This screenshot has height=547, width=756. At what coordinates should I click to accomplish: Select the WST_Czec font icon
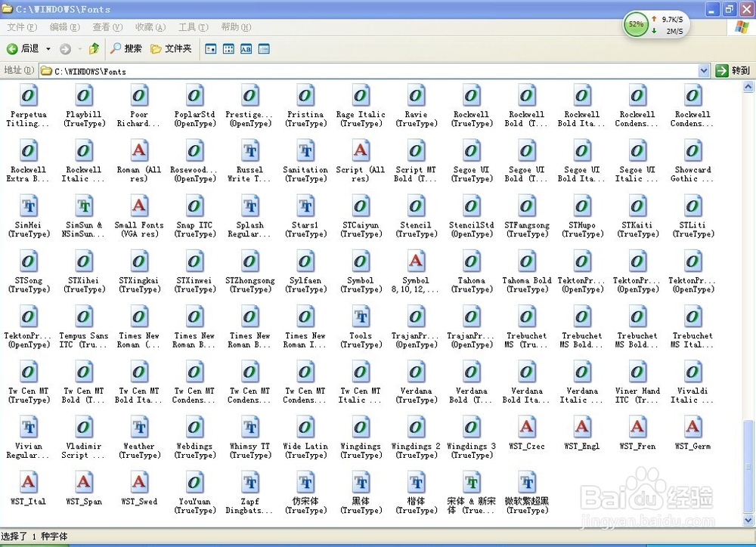527,428
